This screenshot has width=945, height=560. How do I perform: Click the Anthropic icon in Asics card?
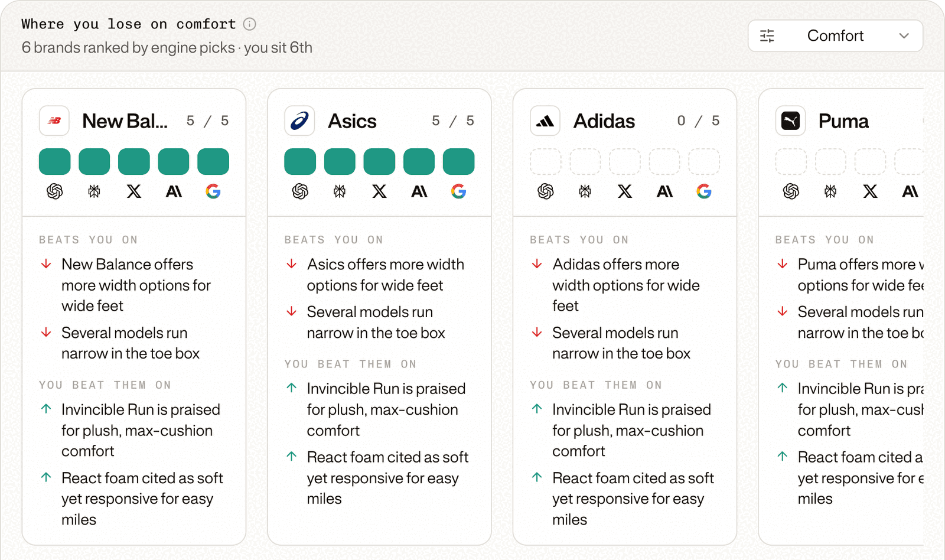419,191
